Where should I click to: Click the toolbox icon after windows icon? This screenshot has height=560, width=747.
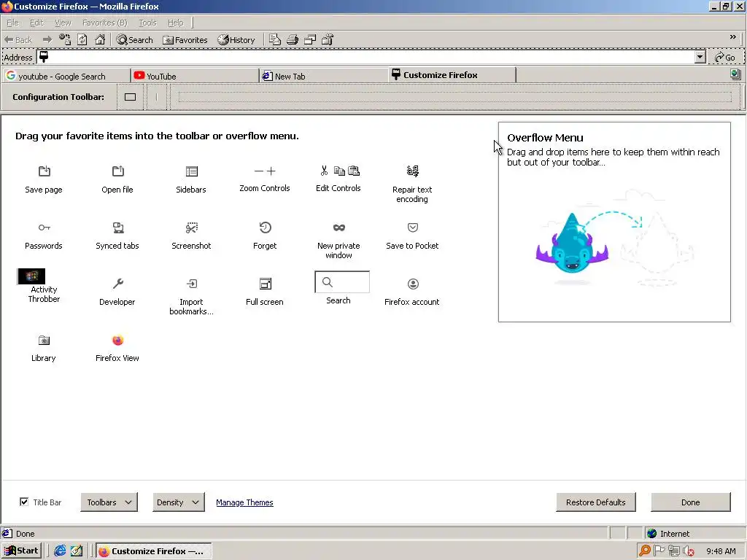point(328,39)
